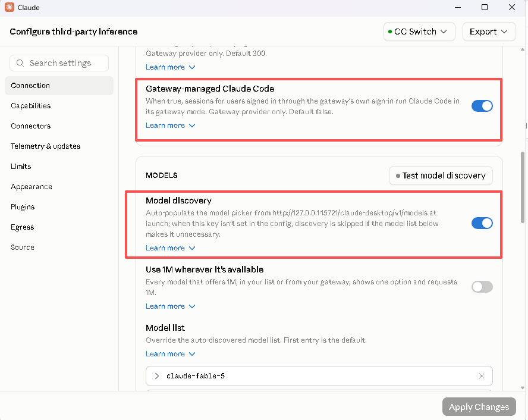Go to the Egress section
This screenshot has width=528, height=420.
tap(59, 227)
